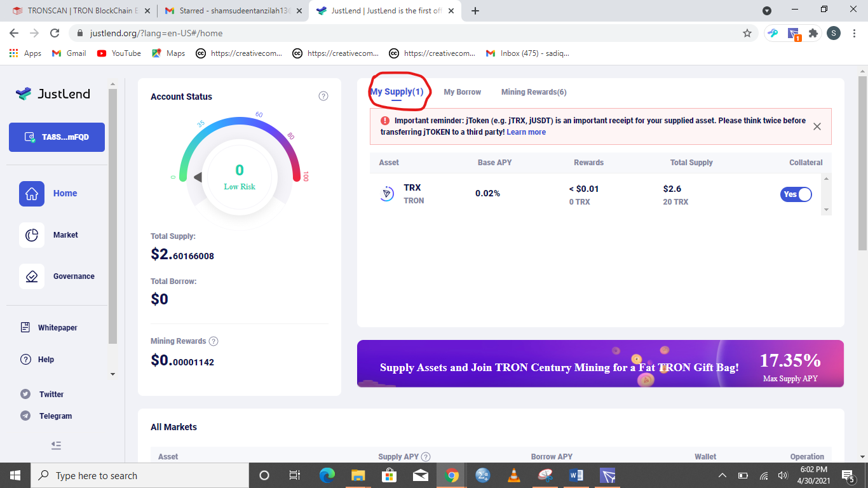The image size is (868, 488).
Task: Switch to the Gmail Starred browser tab
Action: 232,11
